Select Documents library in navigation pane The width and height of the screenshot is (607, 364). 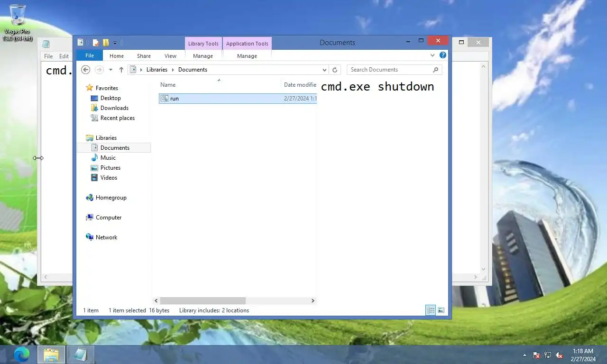click(x=114, y=148)
